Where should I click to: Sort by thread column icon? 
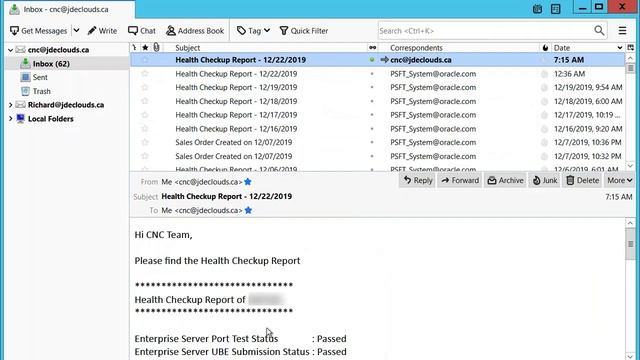click(134, 48)
